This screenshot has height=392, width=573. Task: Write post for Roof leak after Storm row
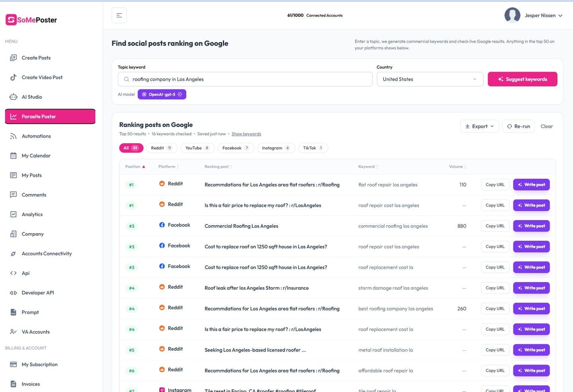(x=531, y=288)
